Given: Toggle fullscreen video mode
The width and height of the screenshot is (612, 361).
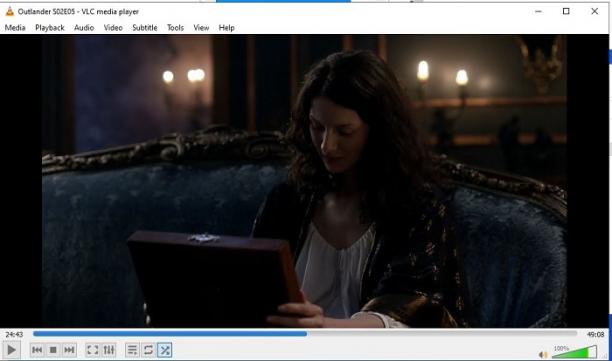Looking at the screenshot, I should (93, 350).
